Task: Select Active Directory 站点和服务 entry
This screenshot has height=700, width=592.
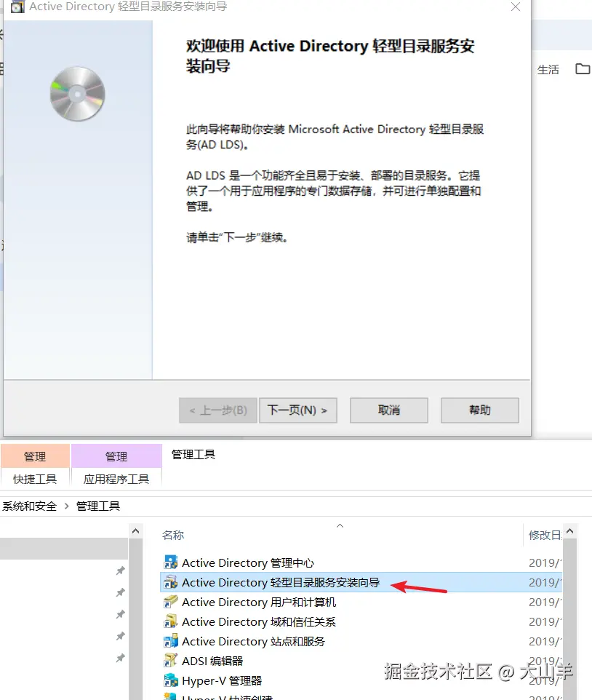Action: (x=253, y=641)
